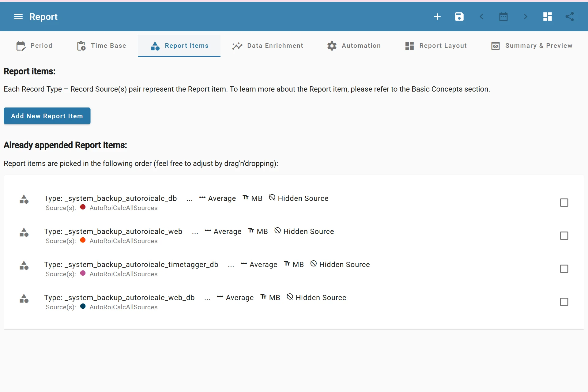
Task: Go to next period using right chevron
Action: pos(526,17)
